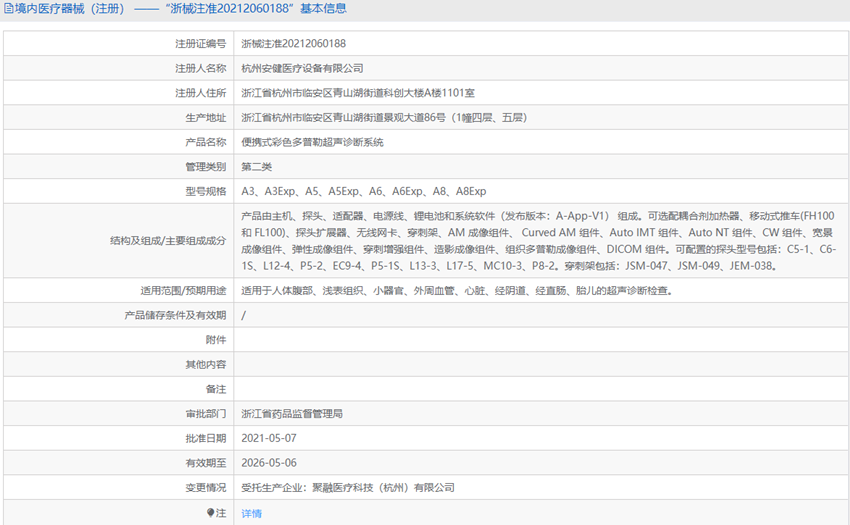Click approval department 浙江省药品监督管理局

tap(292, 414)
